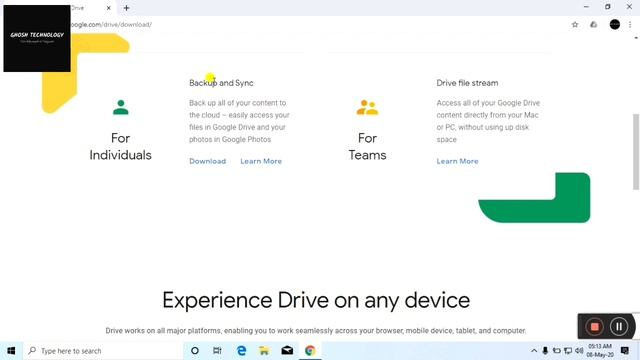Open the network tray icon

tap(568, 351)
